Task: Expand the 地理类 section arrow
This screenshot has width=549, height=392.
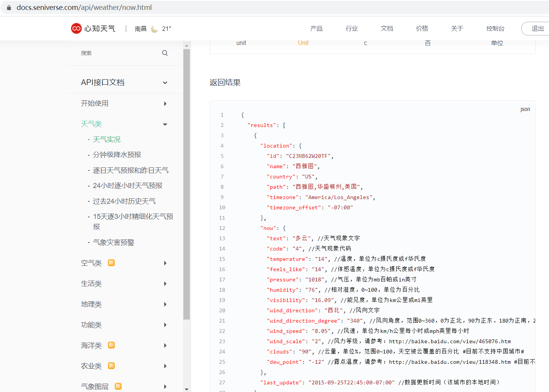Action: (165, 304)
